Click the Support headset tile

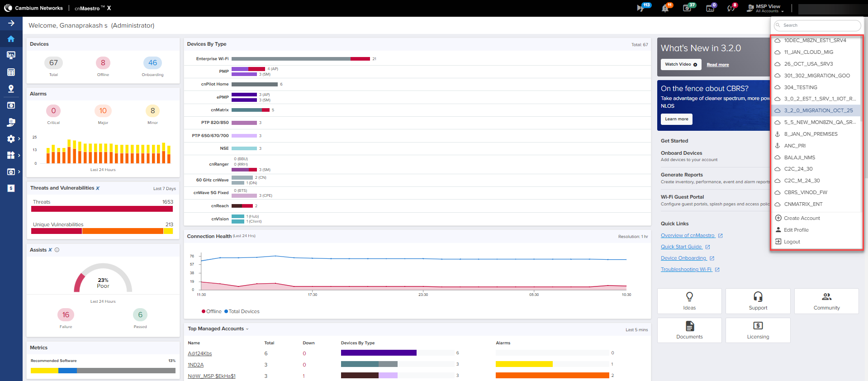pyautogui.click(x=758, y=301)
